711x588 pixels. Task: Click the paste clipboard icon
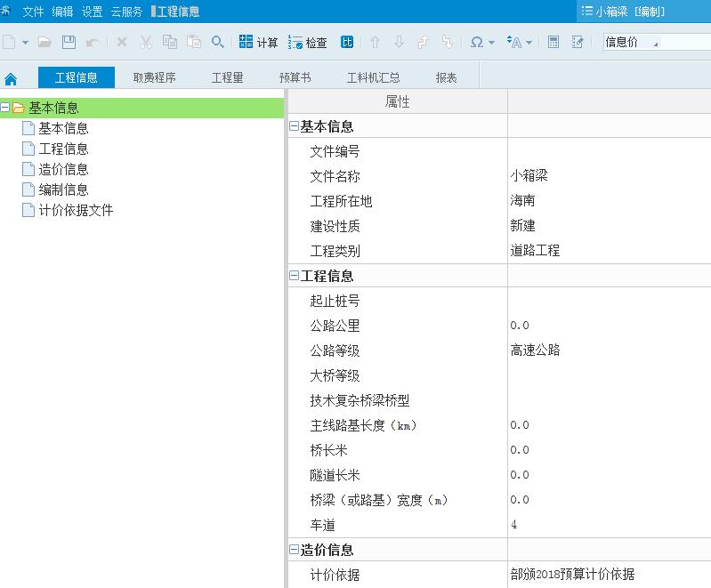pyautogui.click(x=194, y=42)
